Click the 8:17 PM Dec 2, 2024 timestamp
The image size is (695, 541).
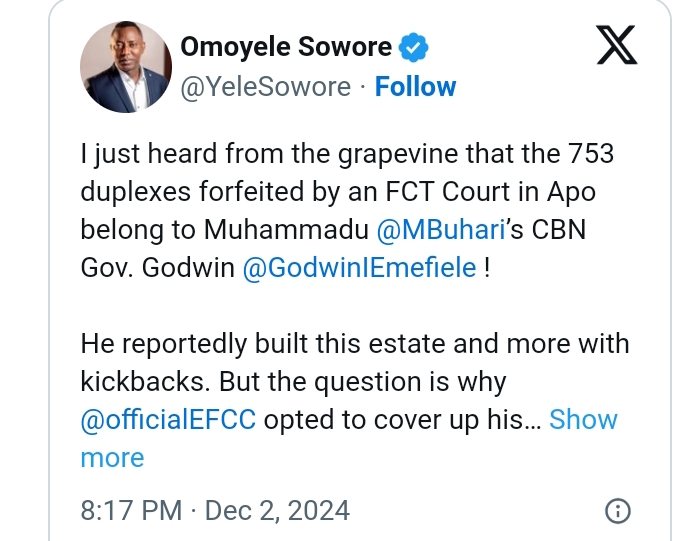(215, 511)
